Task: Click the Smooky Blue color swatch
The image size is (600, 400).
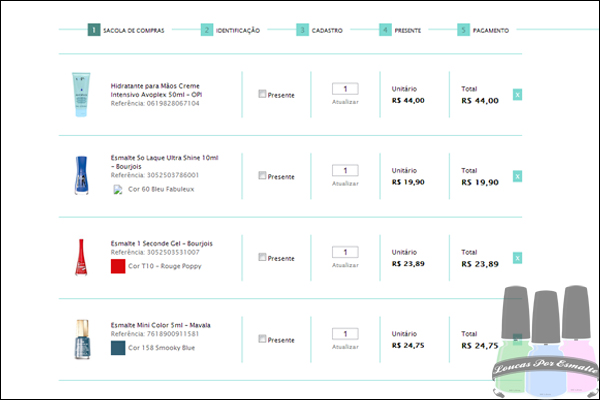Action: (x=118, y=348)
